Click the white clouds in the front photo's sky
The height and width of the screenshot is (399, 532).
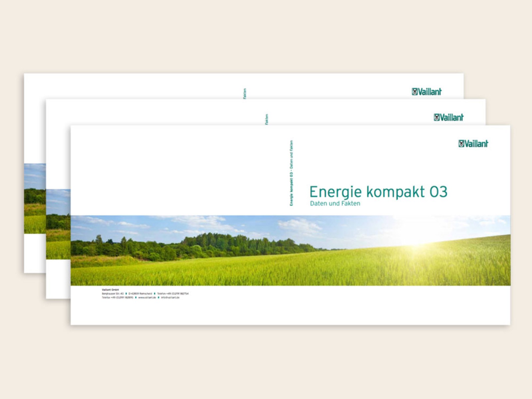pos(299,225)
